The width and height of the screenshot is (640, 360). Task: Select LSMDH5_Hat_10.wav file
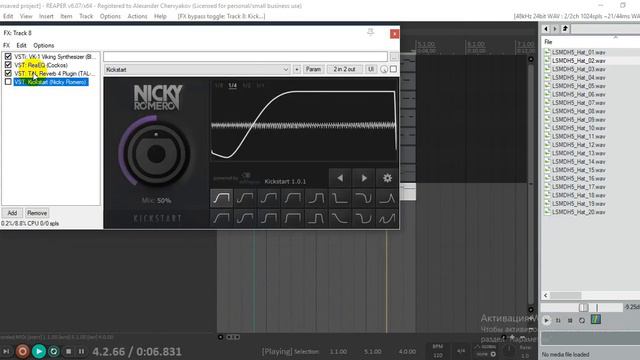[579, 128]
